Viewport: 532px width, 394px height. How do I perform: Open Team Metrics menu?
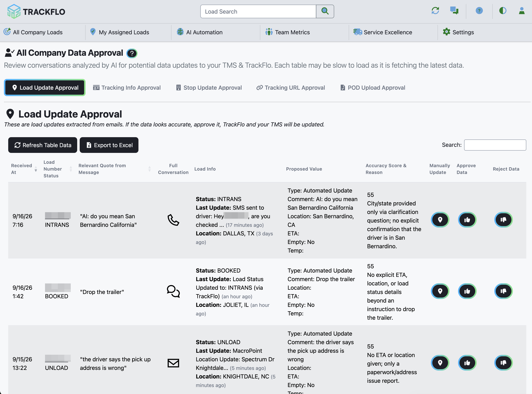(287, 32)
